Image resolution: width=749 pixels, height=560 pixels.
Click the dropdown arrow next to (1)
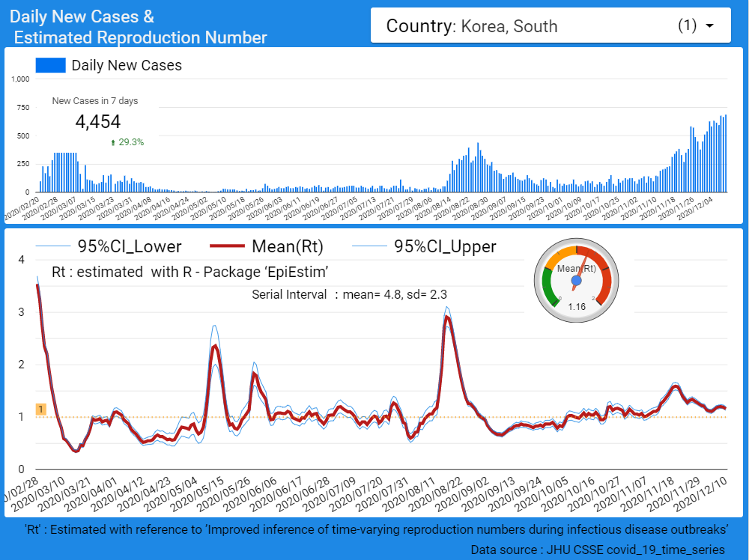pyautogui.click(x=709, y=26)
